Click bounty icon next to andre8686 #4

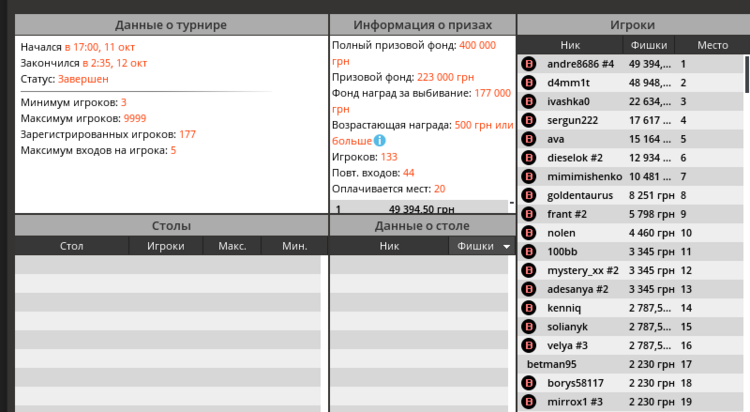click(x=530, y=64)
